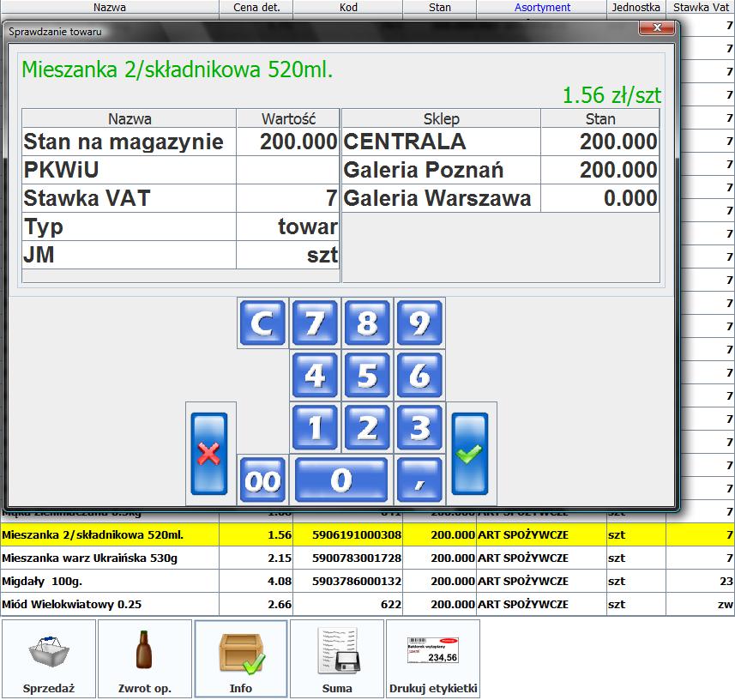The width and height of the screenshot is (735, 700).
Task: Click the Nazwa header in main product list
Action: point(110,7)
